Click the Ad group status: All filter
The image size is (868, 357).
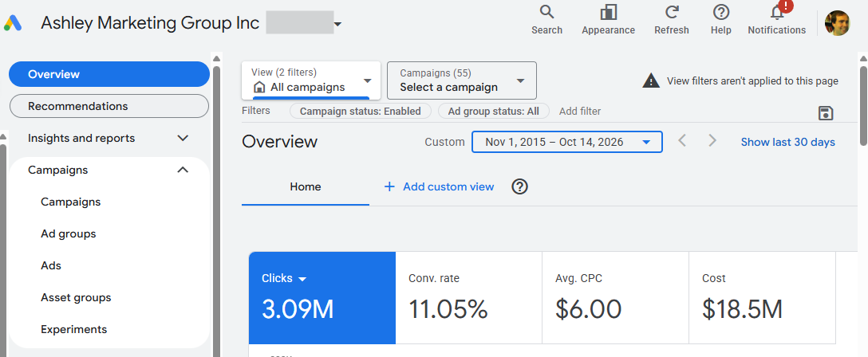tap(493, 111)
